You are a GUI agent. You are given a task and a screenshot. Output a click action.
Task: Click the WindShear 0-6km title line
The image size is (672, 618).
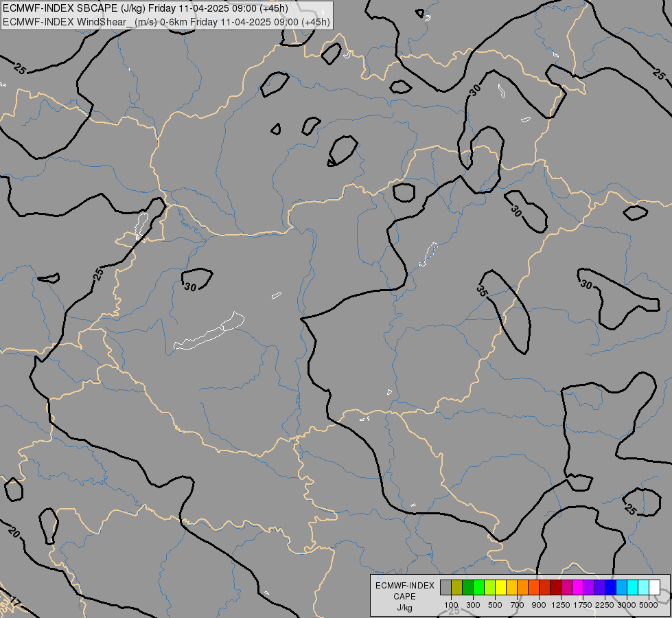pos(166,22)
